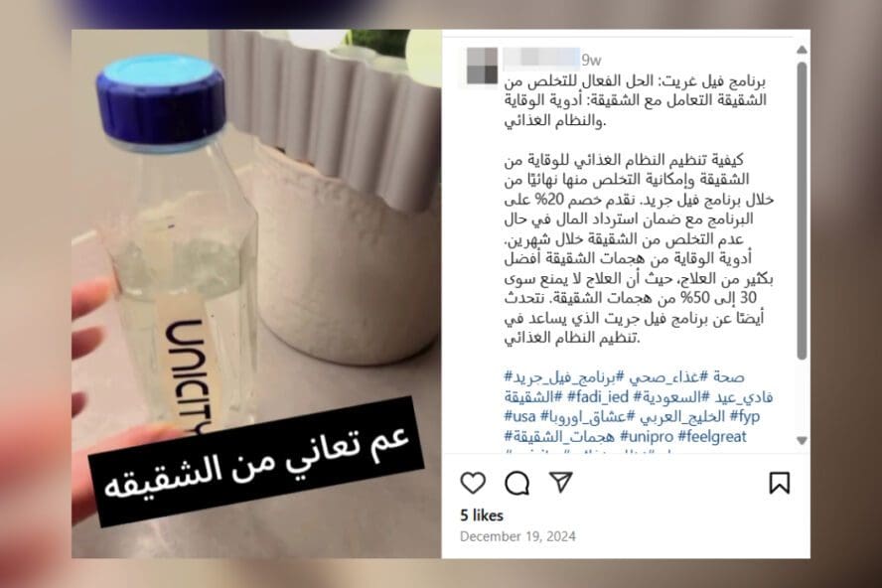This screenshot has width=882, height=588.
Task: Open the #unipro hashtag
Action: coord(646,437)
